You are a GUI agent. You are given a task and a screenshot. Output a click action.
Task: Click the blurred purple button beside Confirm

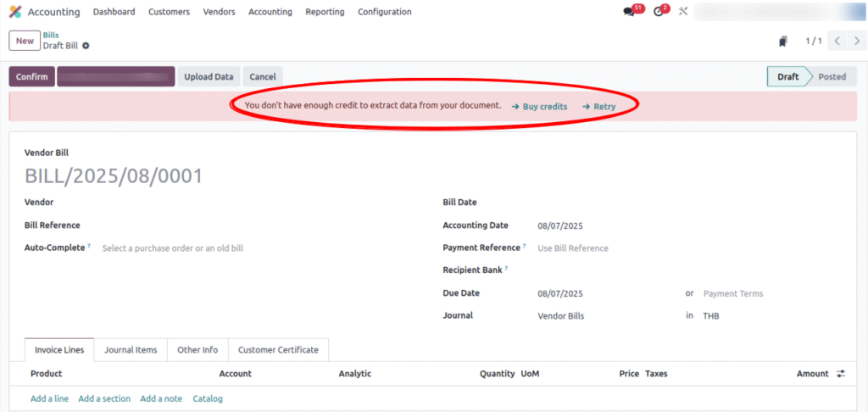pos(115,77)
